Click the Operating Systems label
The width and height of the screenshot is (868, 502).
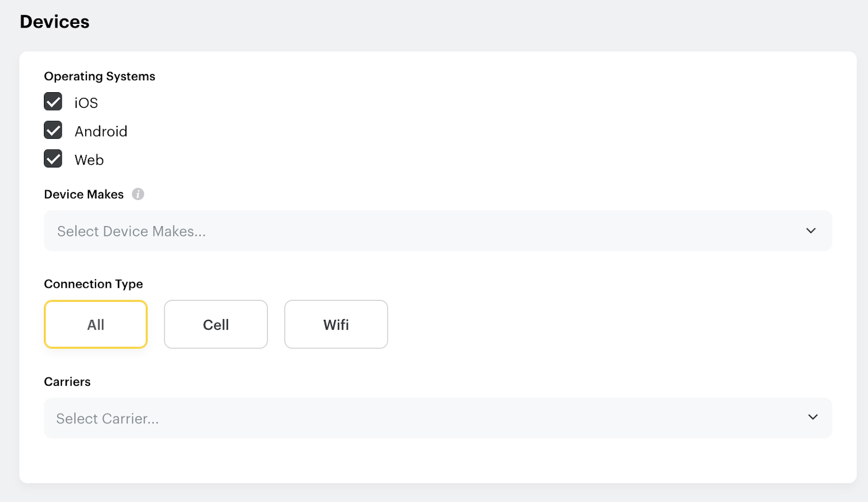pos(100,76)
